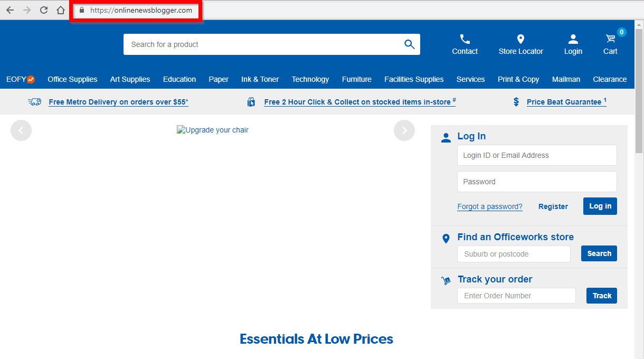Reload page with browser refresh icon

point(44,10)
